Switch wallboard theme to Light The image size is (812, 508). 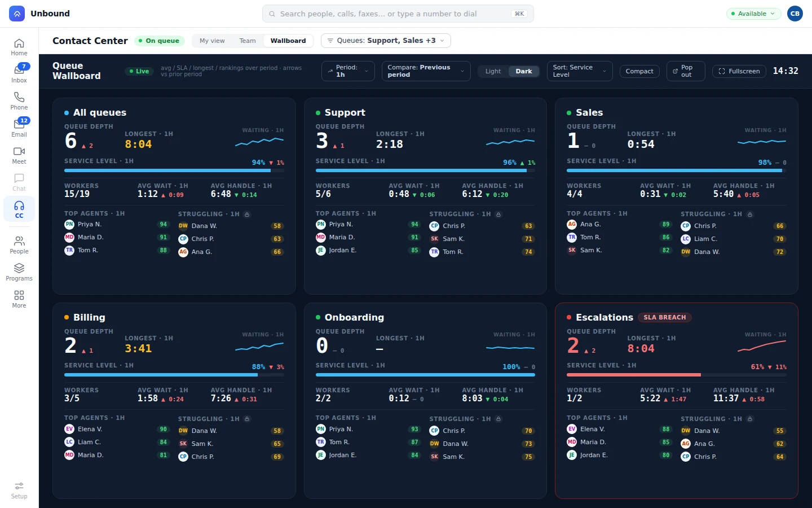coord(493,71)
